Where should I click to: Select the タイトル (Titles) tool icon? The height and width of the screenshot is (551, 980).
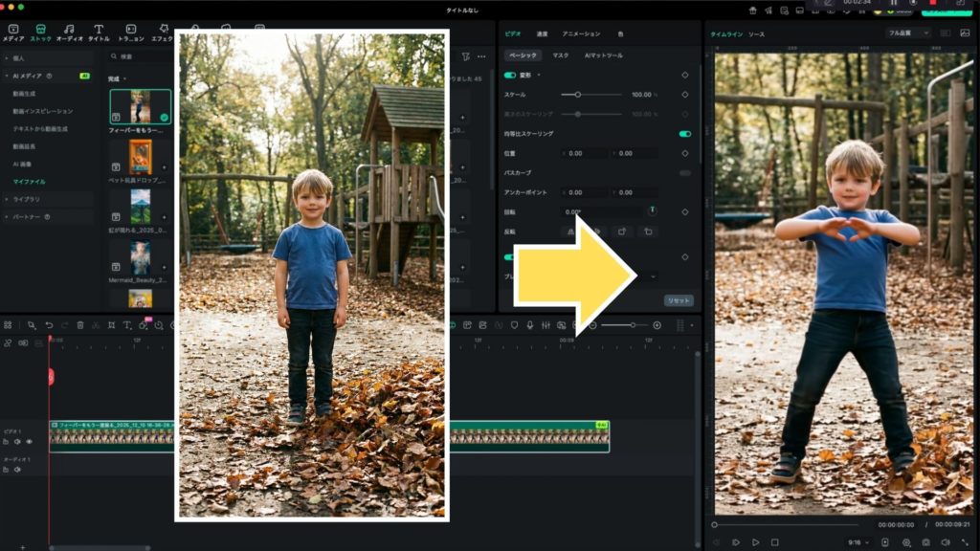(x=99, y=31)
